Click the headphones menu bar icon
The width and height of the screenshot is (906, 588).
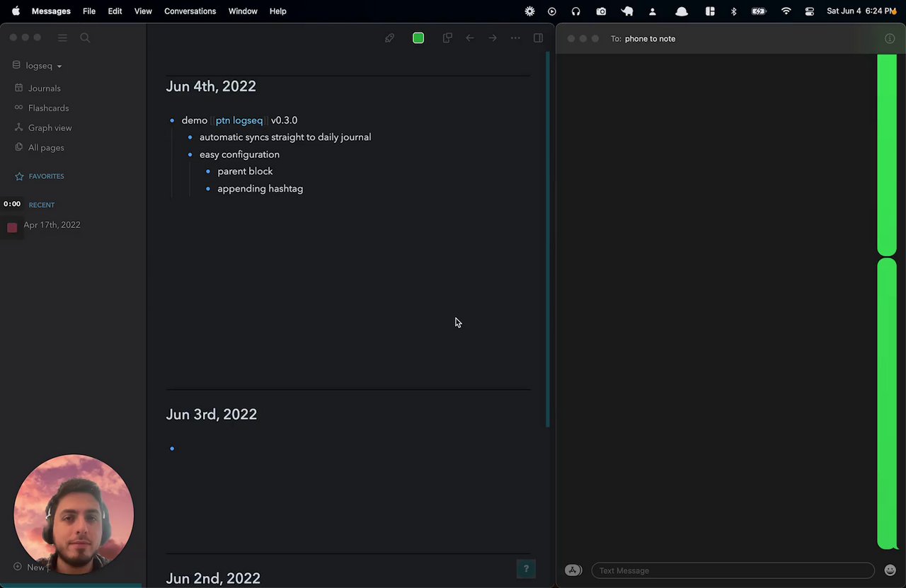[576, 11]
